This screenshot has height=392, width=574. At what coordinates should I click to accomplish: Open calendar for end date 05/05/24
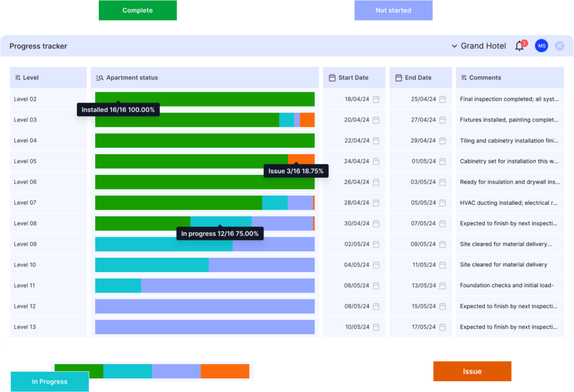click(x=443, y=202)
